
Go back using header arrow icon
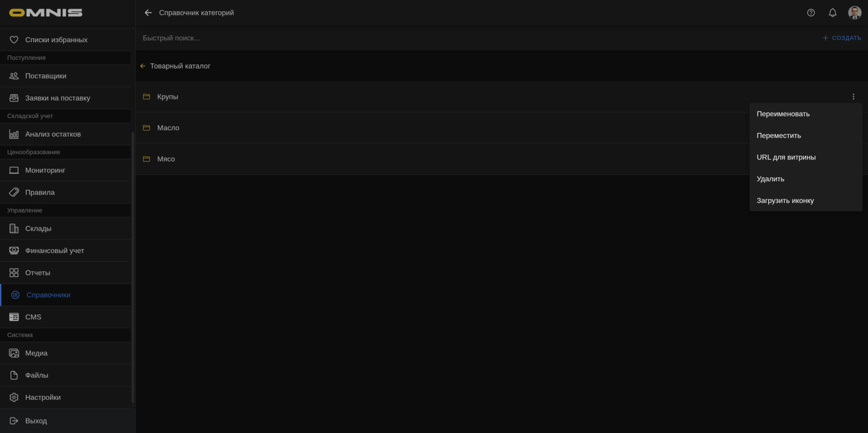click(148, 13)
